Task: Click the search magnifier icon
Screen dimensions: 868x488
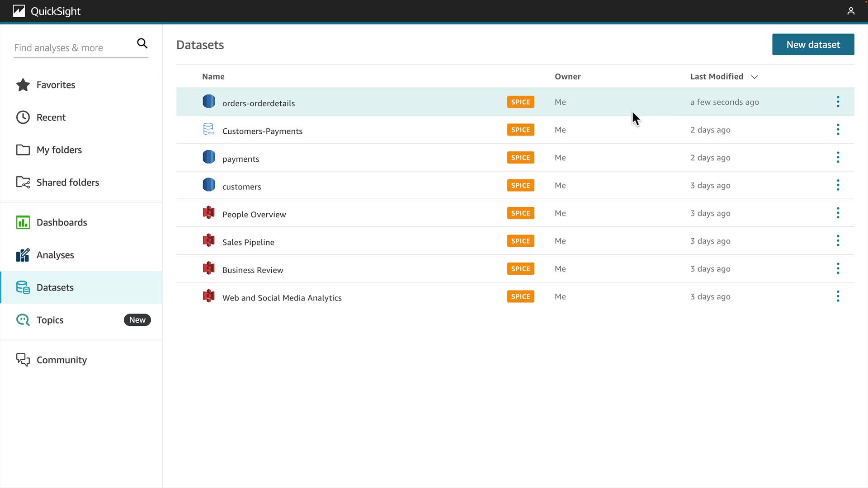Action: (x=142, y=43)
